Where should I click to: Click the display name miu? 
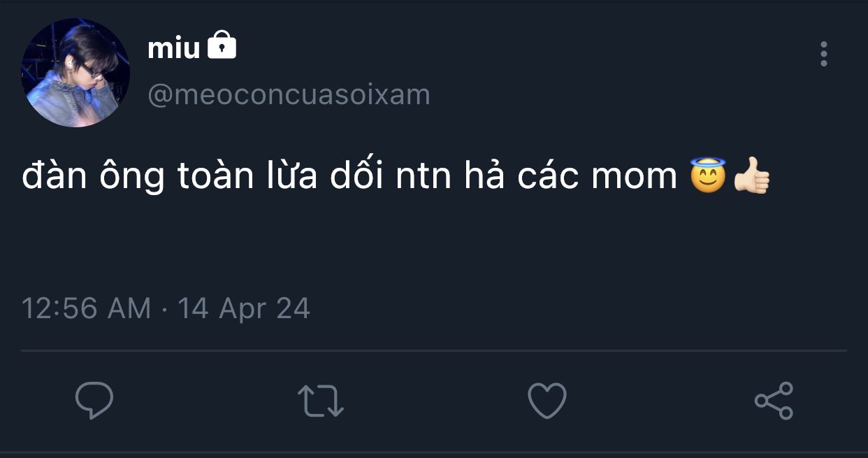(x=173, y=48)
